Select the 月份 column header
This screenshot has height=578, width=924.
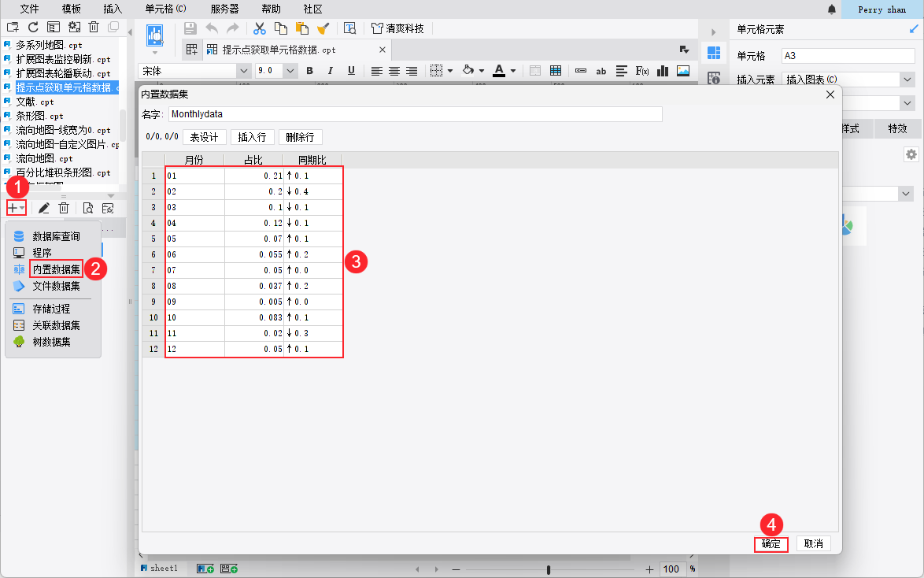[194, 160]
